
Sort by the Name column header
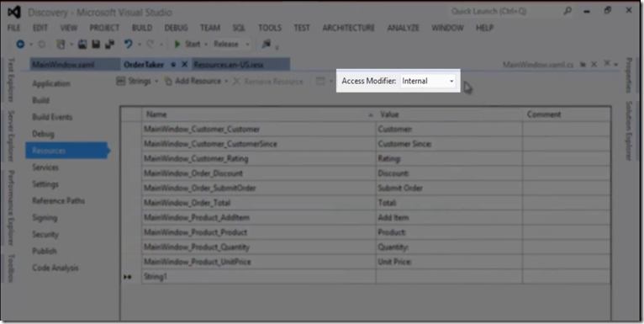259,114
